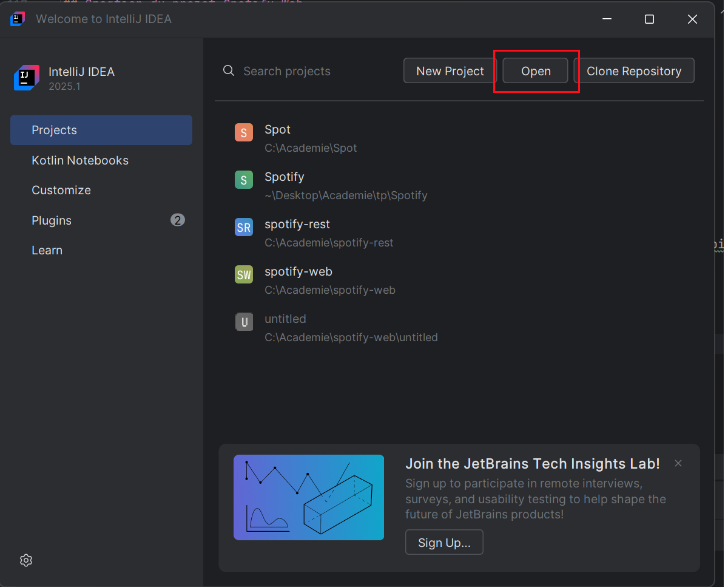Open the Customize section
Viewport: 728px width, 587px height.
(61, 190)
